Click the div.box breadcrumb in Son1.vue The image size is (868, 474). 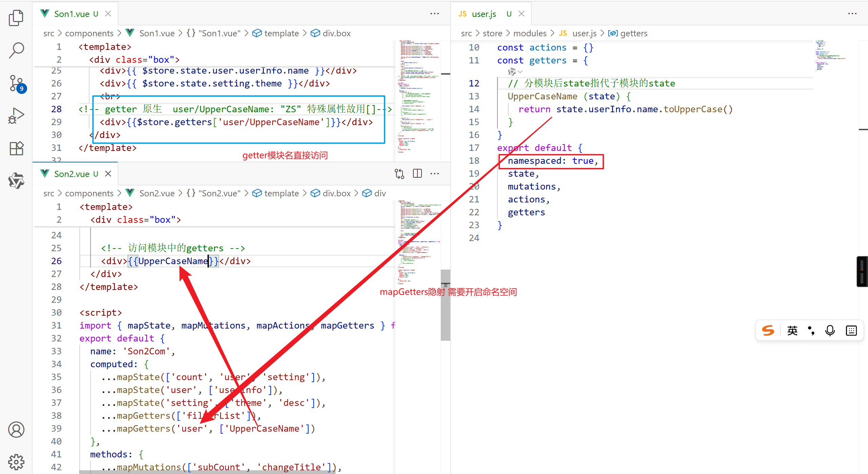click(x=336, y=33)
